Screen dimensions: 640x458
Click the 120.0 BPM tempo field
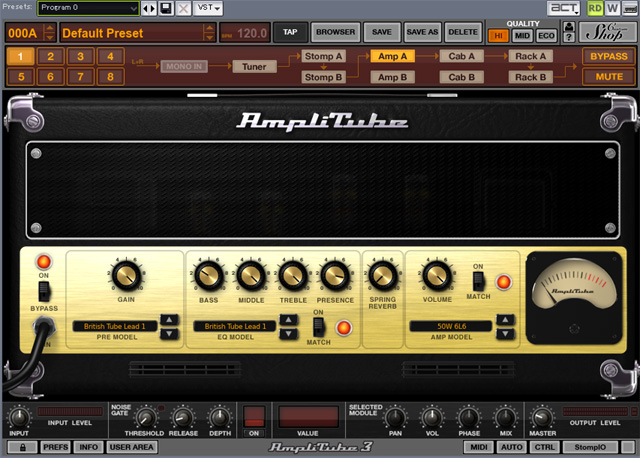coord(245,33)
